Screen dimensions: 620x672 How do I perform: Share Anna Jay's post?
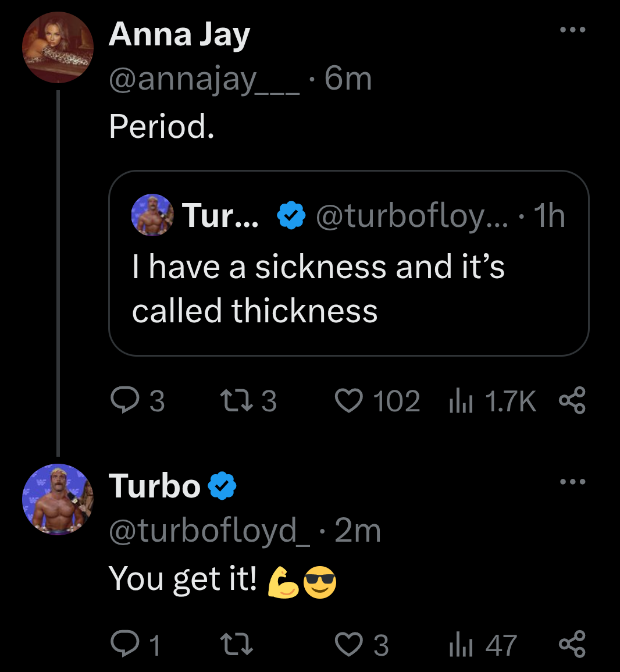click(572, 401)
